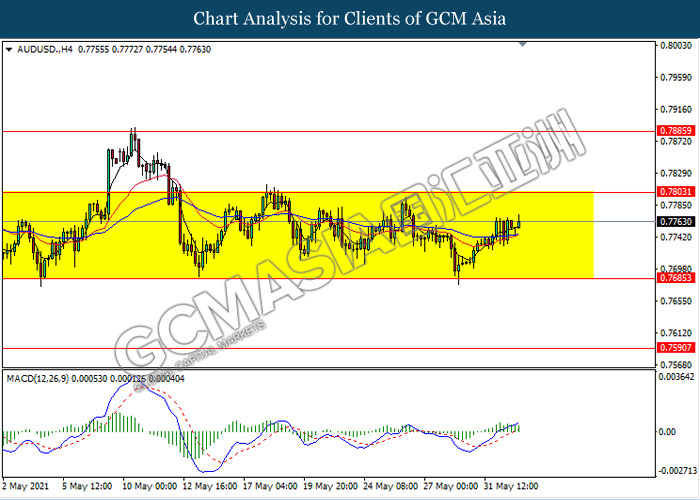Image resolution: width=700 pixels, height=500 pixels.
Task: Select the 0.75907 red price label
Action: click(676, 347)
